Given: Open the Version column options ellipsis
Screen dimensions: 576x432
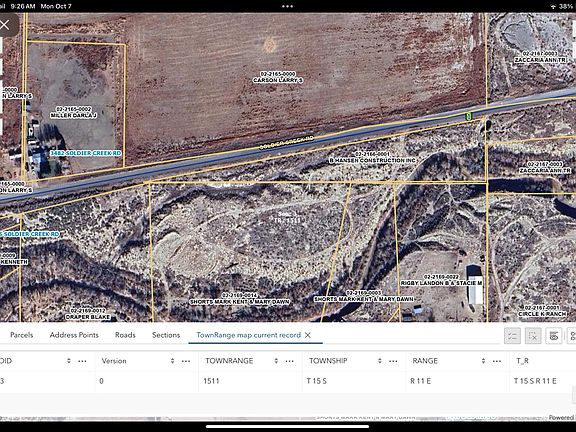Looking at the screenshot, I should coord(186,361).
